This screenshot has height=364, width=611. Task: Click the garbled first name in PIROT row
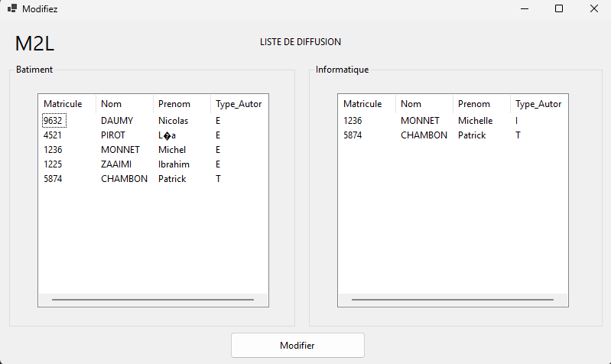coord(167,135)
